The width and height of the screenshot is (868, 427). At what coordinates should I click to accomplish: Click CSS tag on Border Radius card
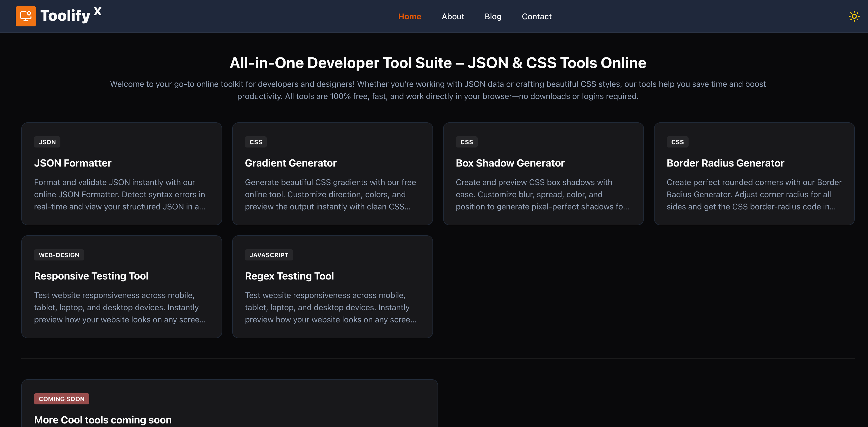coord(677,142)
